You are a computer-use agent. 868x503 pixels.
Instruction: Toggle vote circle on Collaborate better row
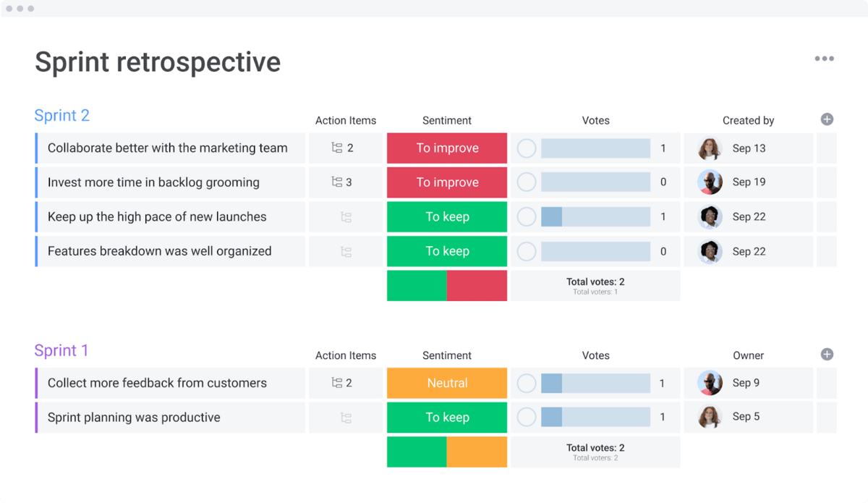[x=527, y=148]
